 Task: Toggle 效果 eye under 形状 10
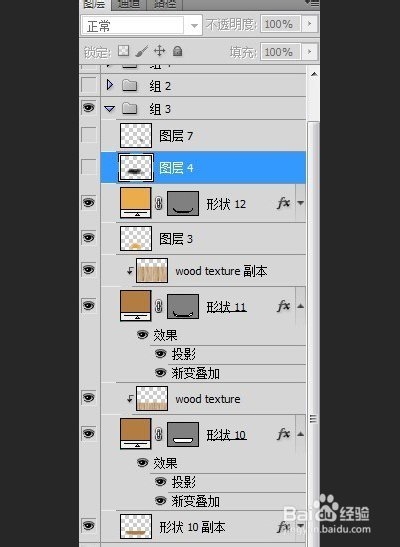tap(142, 463)
